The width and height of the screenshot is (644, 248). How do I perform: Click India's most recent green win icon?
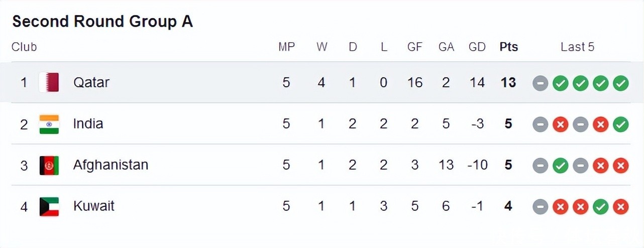click(621, 124)
